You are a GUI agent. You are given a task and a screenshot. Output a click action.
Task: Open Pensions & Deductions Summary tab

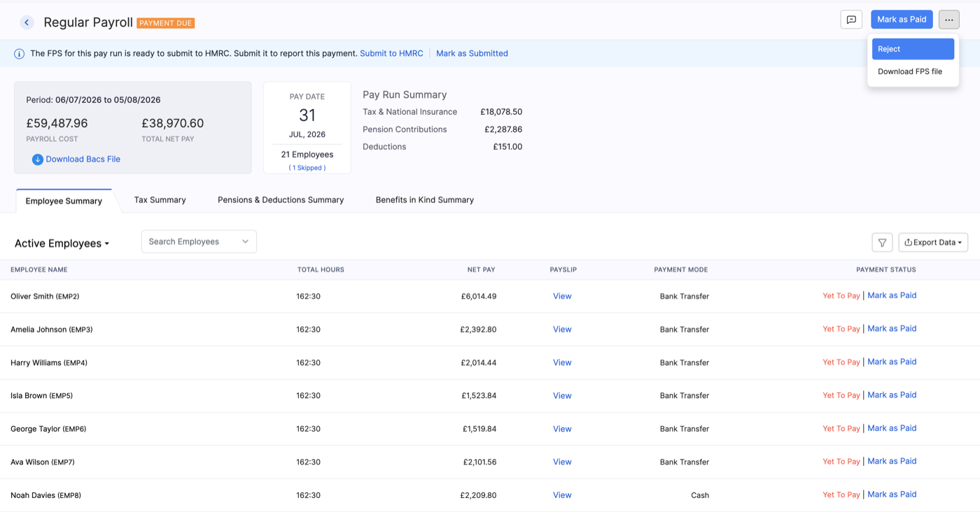coord(281,200)
